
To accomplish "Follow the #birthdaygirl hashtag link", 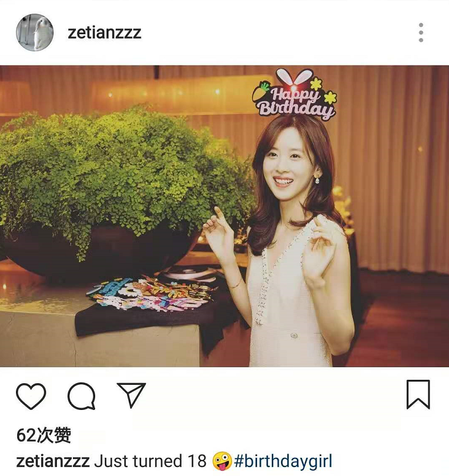I will [x=283, y=462].
